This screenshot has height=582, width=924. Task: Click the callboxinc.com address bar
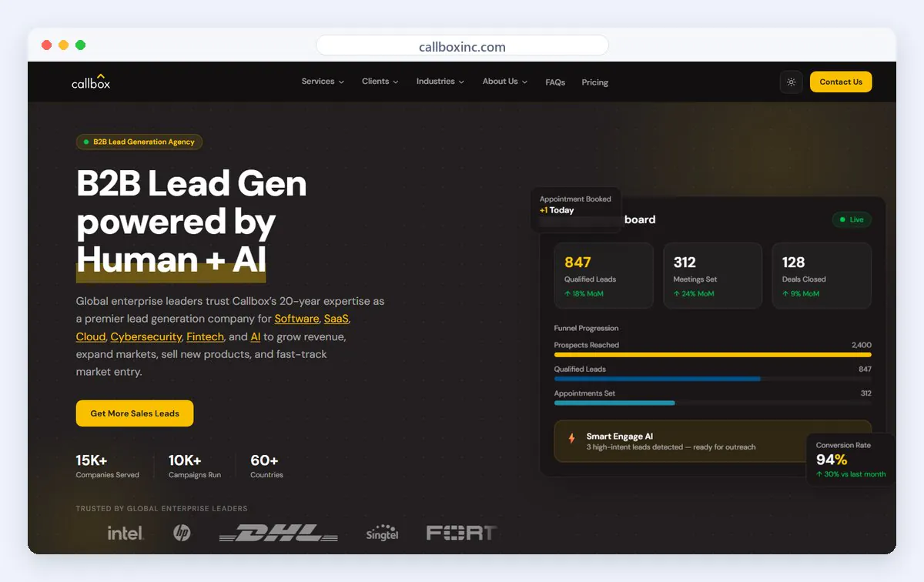point(462,46)
